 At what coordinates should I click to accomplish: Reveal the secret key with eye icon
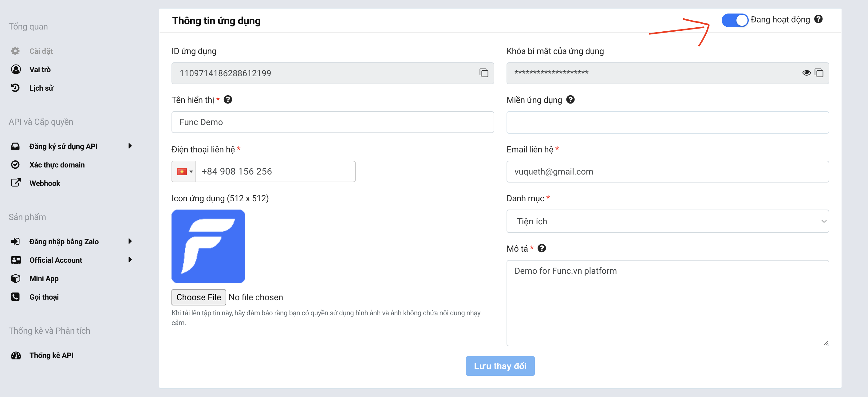[x=806, y=73]
